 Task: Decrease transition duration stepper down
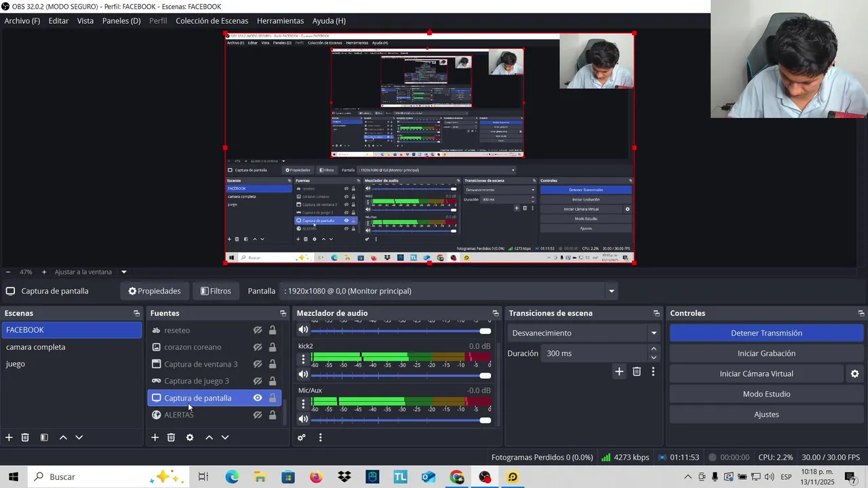coord(654,357)
